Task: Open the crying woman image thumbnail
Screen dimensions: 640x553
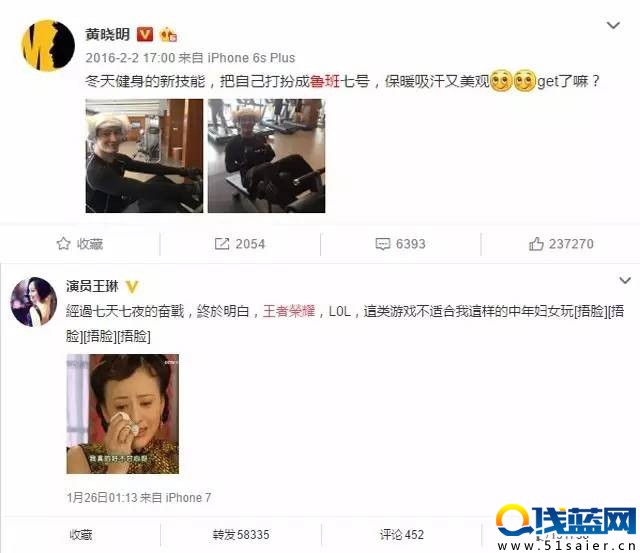Action: coord(122,414)
